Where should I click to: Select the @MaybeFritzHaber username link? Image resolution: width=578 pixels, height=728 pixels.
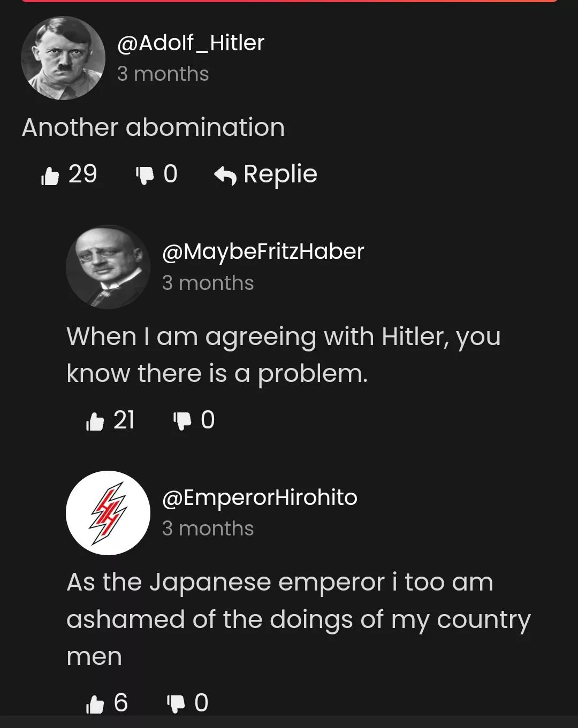(x=263, y=250)
